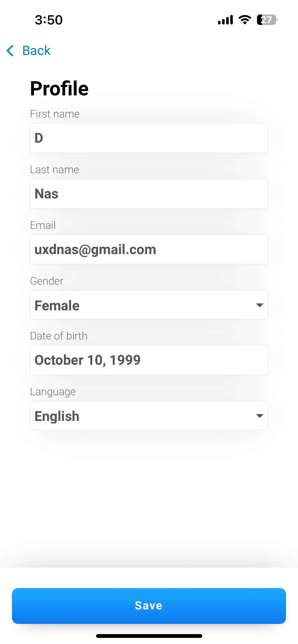Image resolution: width=298 pixels, height=644 pixels.
Task: Tap the clock showing 3:50
Action: (49, 20)
